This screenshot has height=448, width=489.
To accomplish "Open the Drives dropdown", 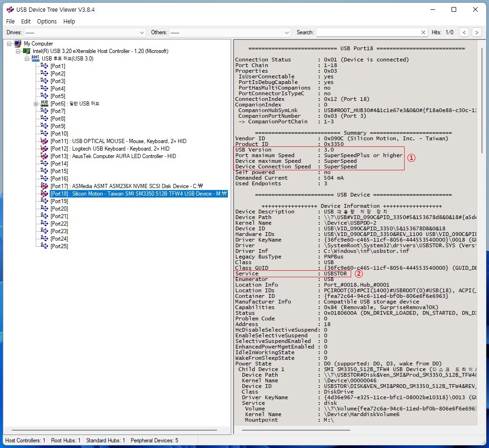I will pos(84,32).
